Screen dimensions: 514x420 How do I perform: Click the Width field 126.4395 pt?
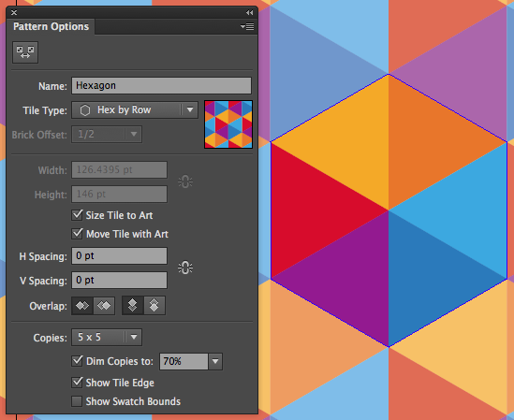119,169
